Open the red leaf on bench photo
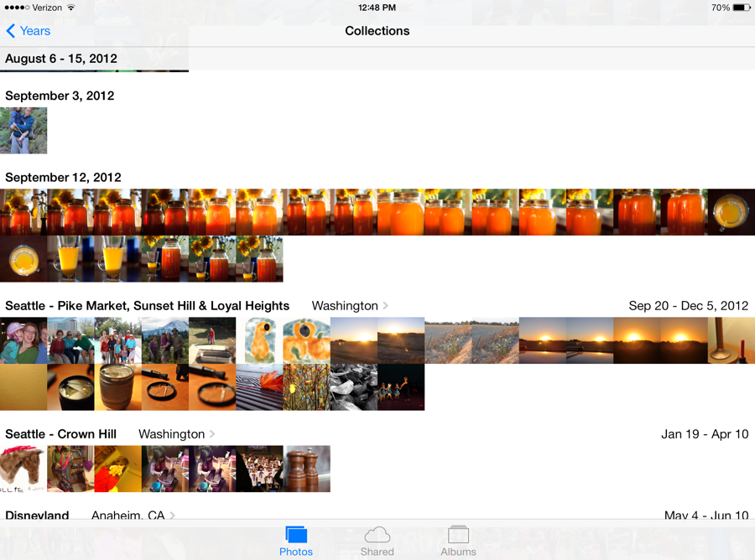 pyautogui.click(x=259, y=387)
